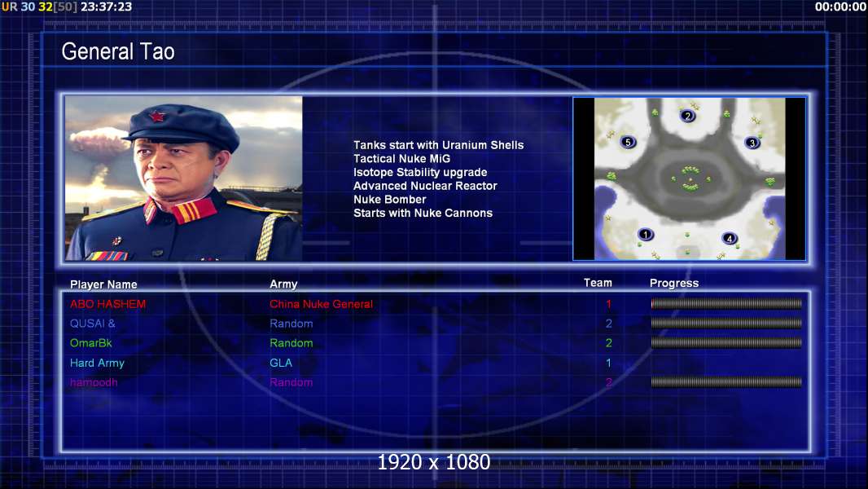The height and width of the screenshot is (489, 868).
Task: Click 'Nuke Bomber' text
Action: point(390,200)
